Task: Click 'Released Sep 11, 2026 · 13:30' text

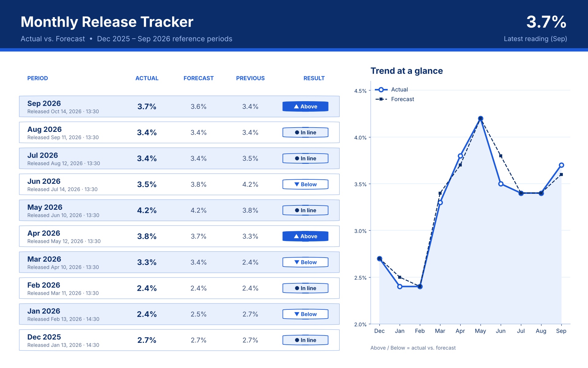Action: tap(63, 137)
